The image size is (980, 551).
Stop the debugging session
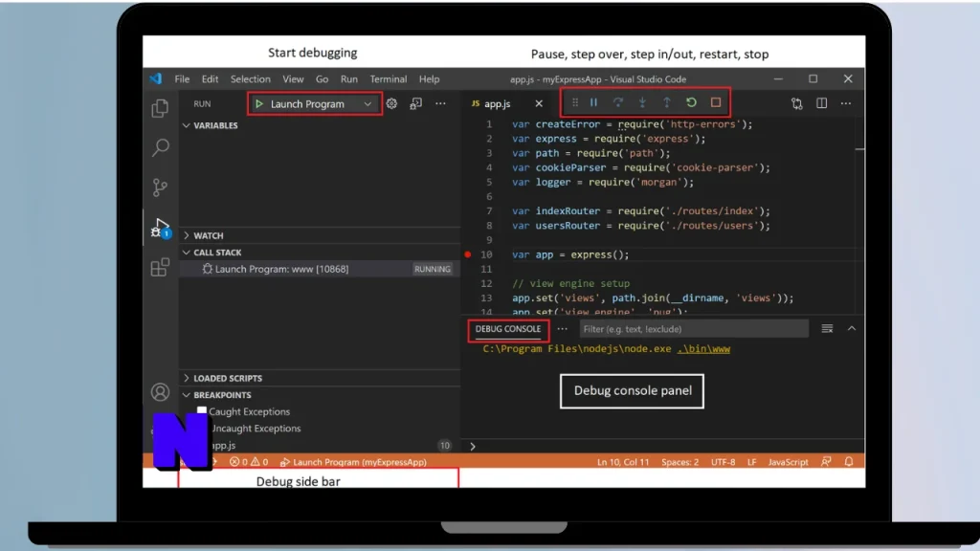(x=716, y=102)
